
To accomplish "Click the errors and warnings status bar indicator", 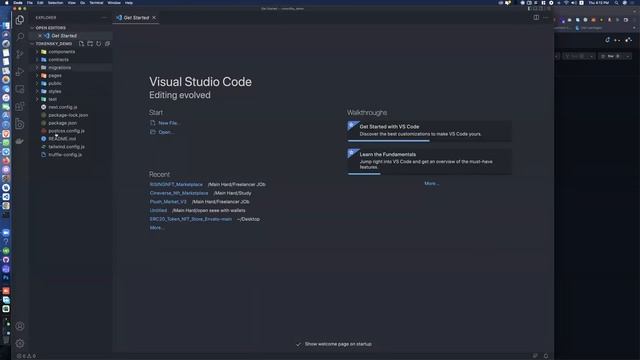I will [26, 356].
